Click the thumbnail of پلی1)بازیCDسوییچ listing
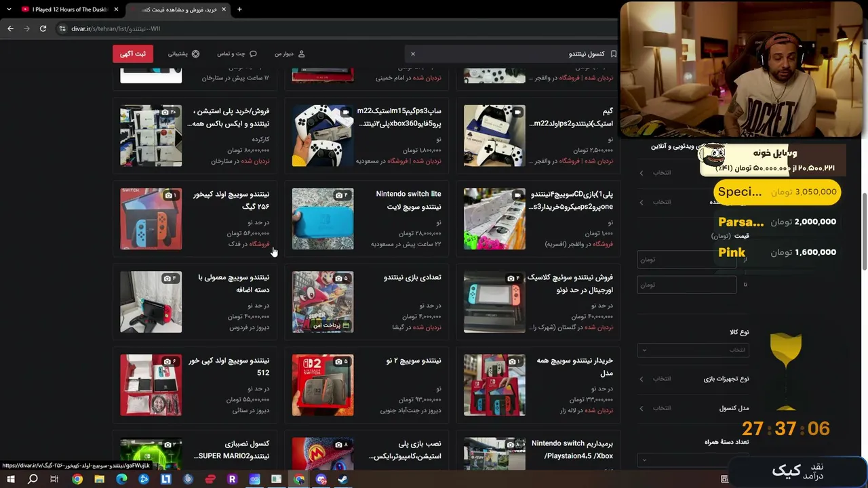Viewport: 868px width, 488px height. [494, 219]
